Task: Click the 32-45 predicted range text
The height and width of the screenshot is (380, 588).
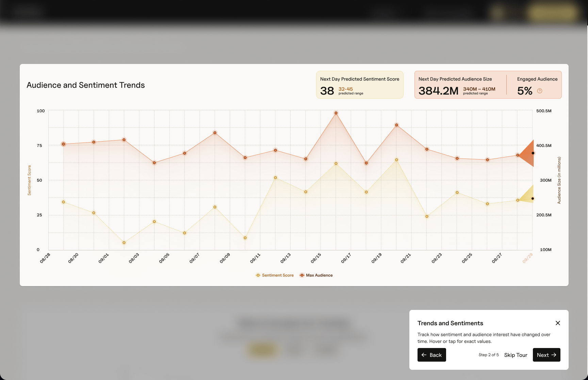Action: point(345,89)
